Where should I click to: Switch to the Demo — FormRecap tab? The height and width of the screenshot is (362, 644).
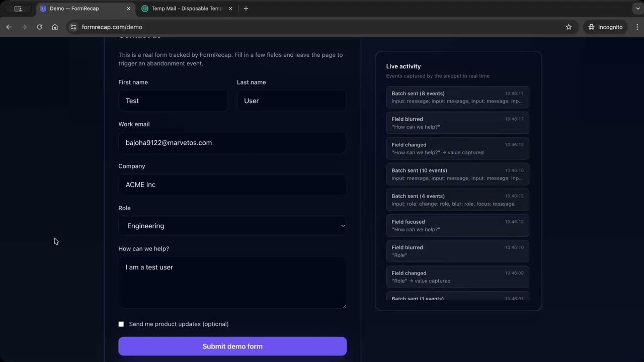[86, 9]
